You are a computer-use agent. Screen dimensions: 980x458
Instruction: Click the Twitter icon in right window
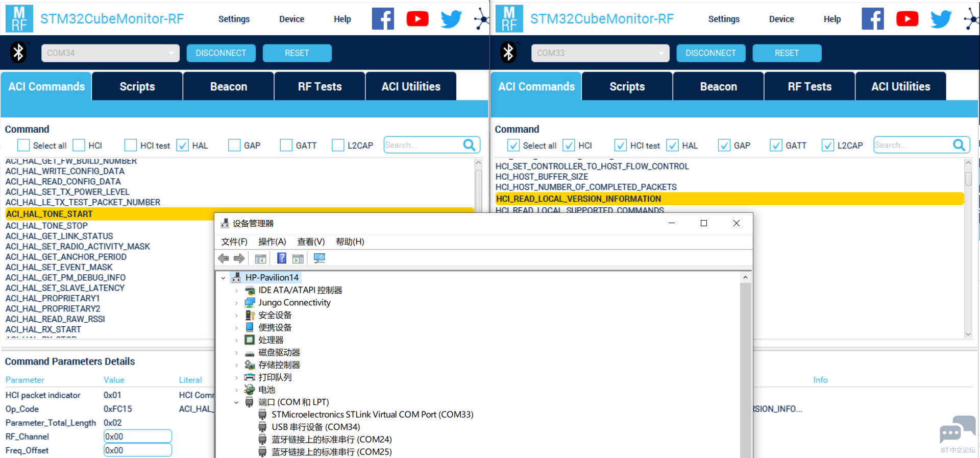[941, 19]
